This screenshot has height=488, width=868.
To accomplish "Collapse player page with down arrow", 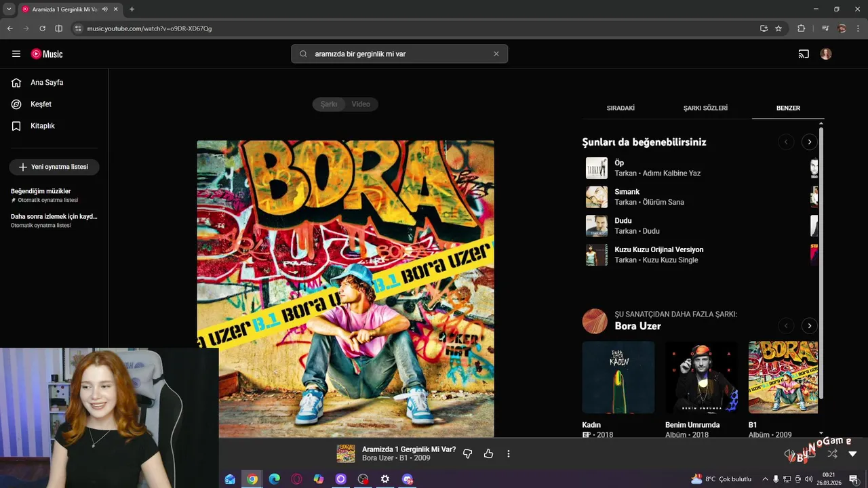I will pos(852,454).
